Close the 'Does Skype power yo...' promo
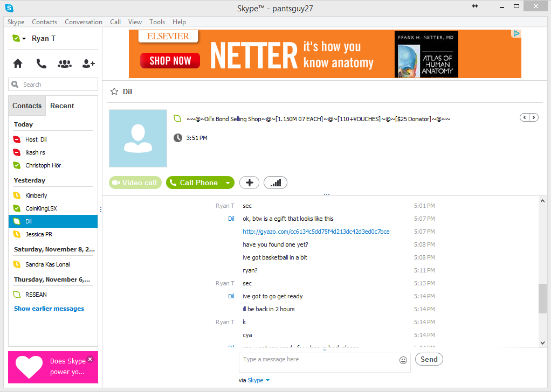This screenshot has height=392, width=551. click(91, 359)
